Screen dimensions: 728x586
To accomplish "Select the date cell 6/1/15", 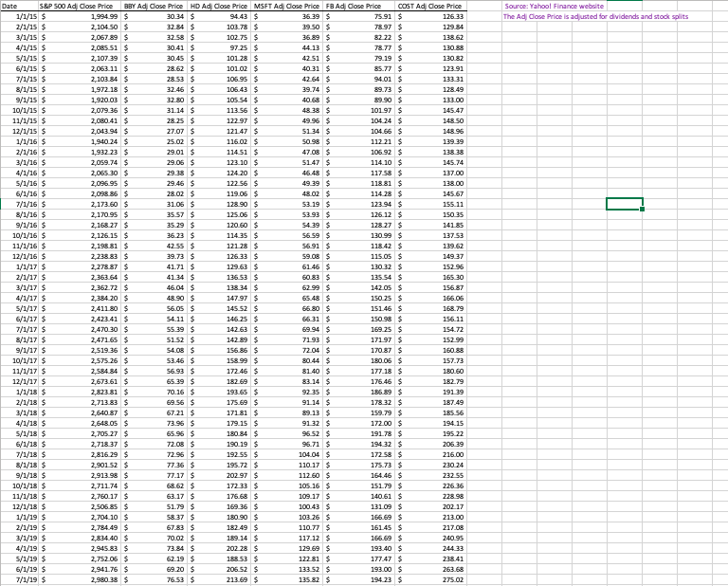I will click(20, 68).
